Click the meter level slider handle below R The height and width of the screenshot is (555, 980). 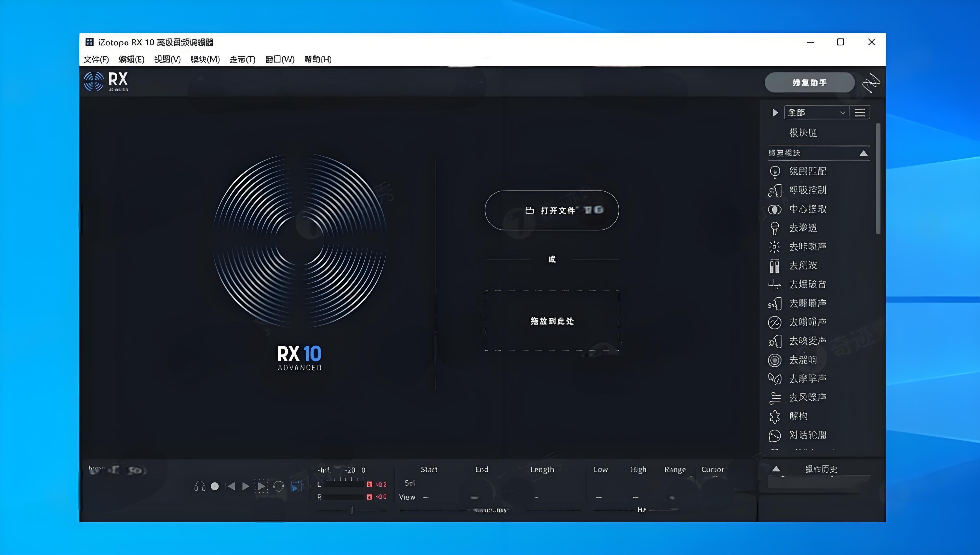(352, 510)
